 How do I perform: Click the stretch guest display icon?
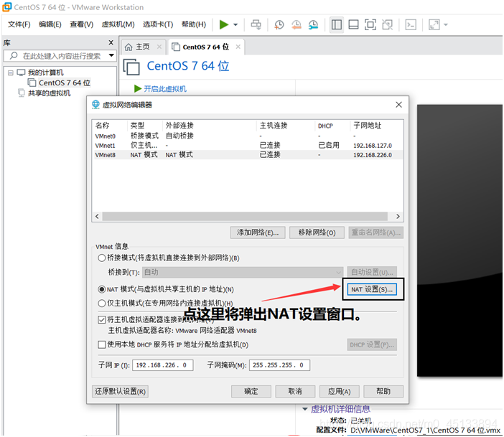(x=434, y=24)
